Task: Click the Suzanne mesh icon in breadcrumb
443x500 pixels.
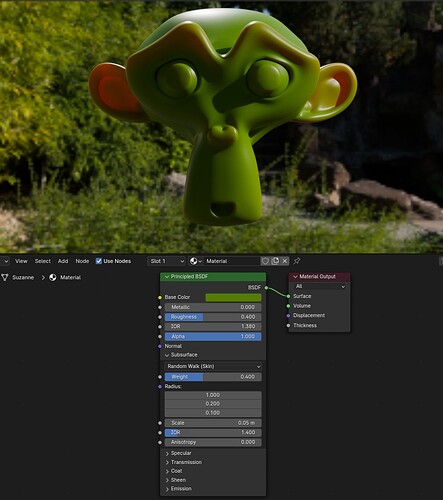Action: point(5,277)
